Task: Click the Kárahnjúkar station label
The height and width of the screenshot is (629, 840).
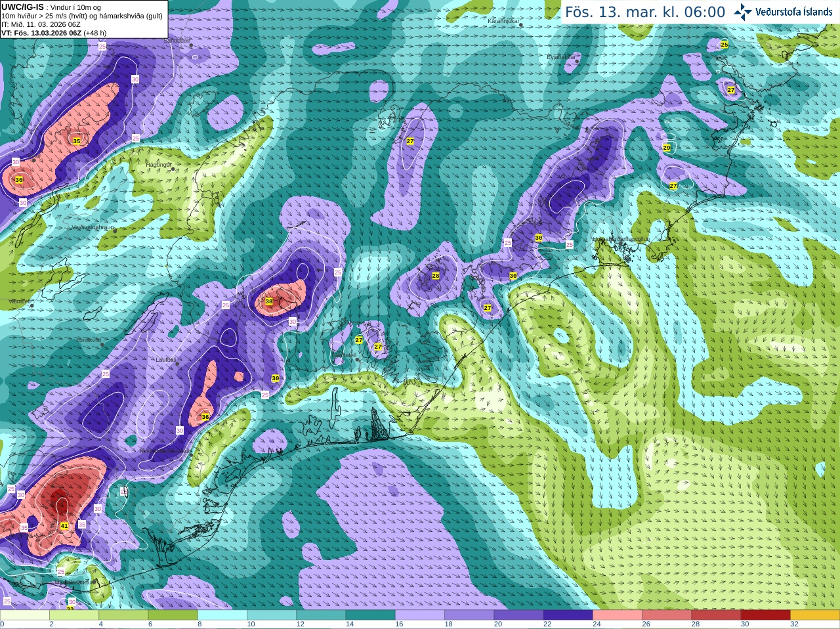Action: click(503, 21)
